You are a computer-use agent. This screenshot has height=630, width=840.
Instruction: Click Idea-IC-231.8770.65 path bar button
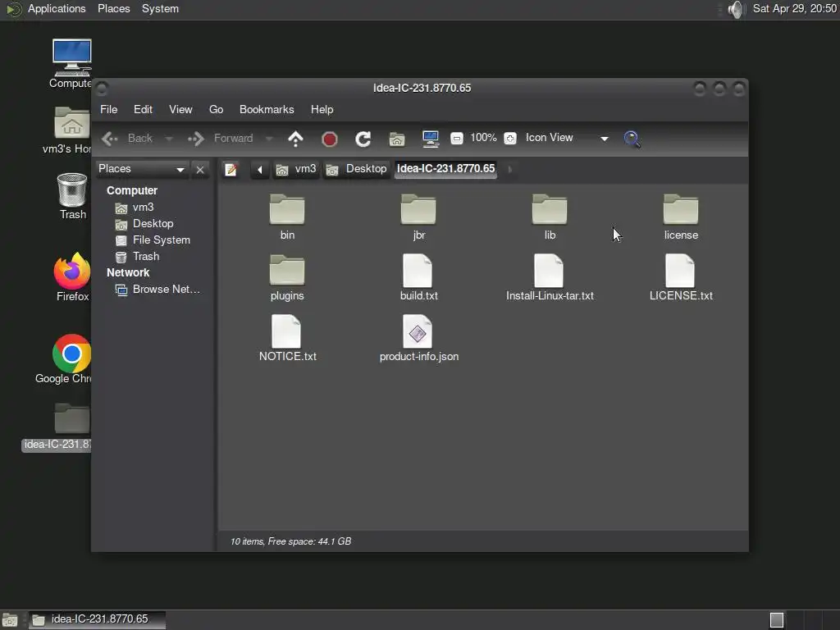pos(445,169)
